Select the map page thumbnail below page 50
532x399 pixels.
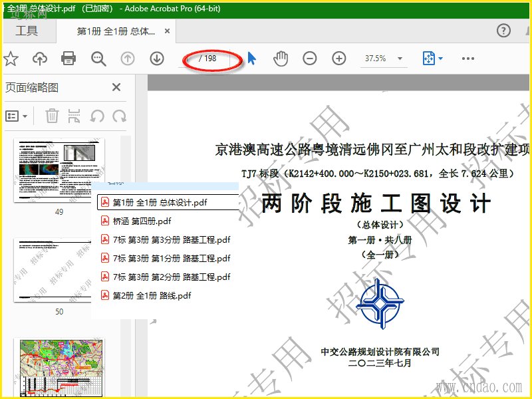pyautogui.click(x=59, y=368)
